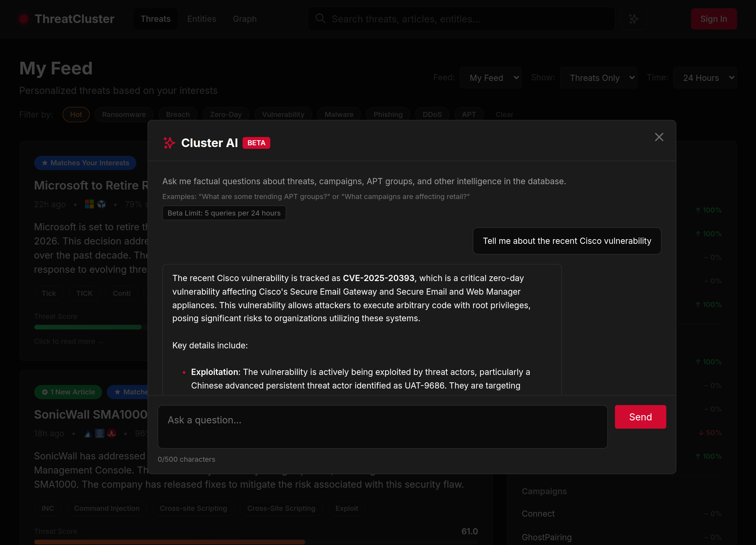Click the 'Click to read more' link
Image resolution: width=756 pixels, height=545 pixels.
pyautogui.click(x=69, y=341)
